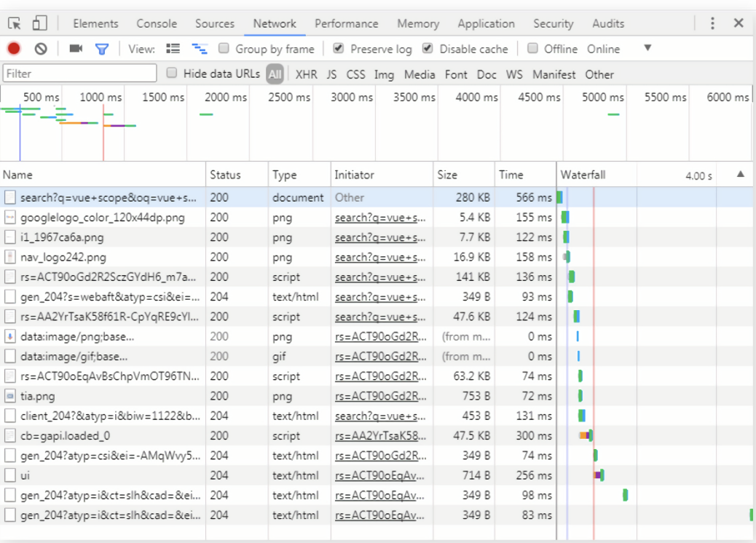Switch to the Application tab
Image resolution: width=756 pixels, height=543 pixels.
click(486, 23)
